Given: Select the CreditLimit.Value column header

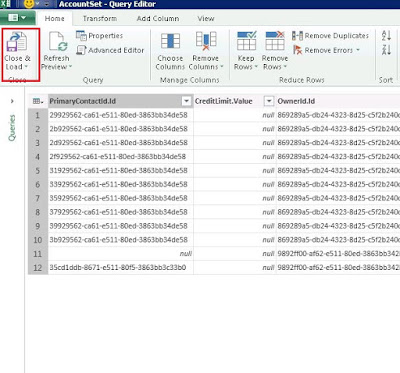Looking at the screenshot, I should 235,101.
